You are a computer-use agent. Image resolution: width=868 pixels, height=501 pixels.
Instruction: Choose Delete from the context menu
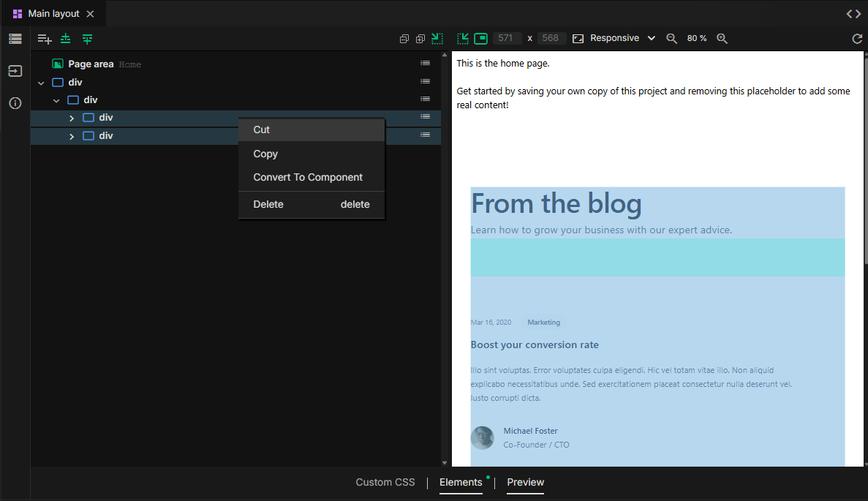click(x=311, y=204)
